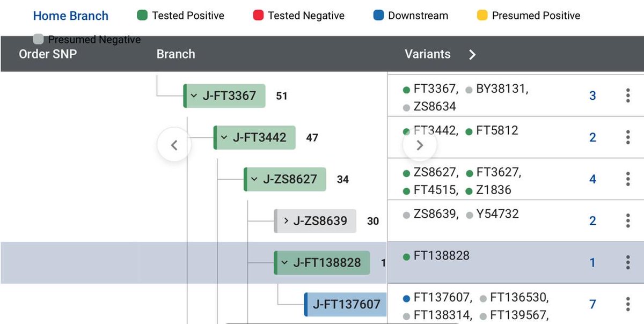Open the options menu for the FT138828 row
The image size is (644, 324).
628,262
